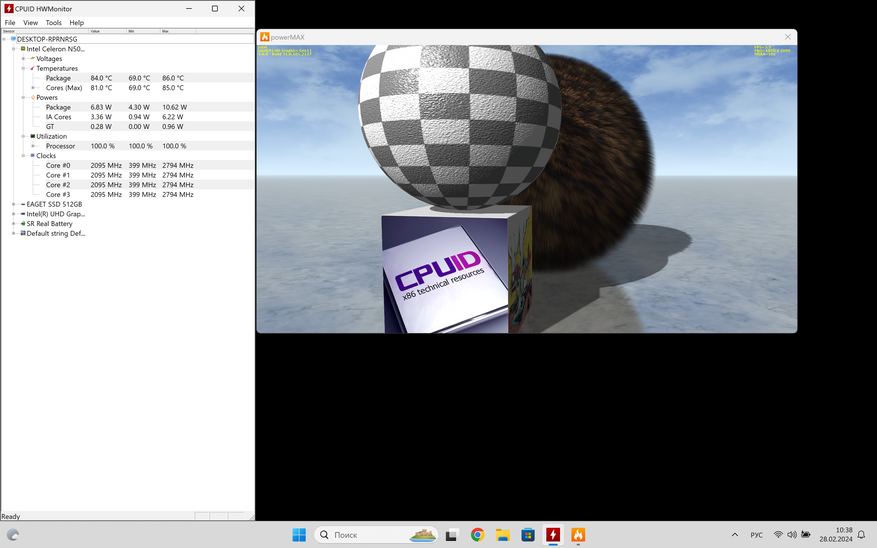Open the clock and date 10:38
Viewport: 877px width, 548px height.
[836, 535]
